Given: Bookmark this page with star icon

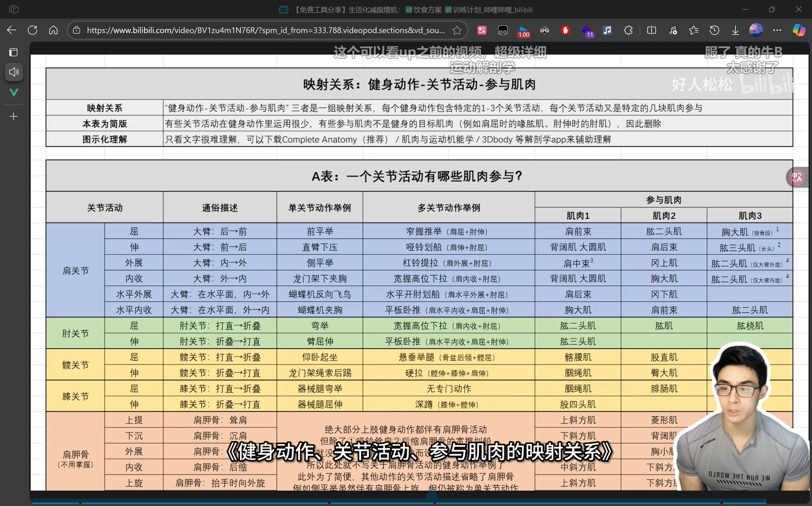Looking at the screenshot, I should point(457,30).
